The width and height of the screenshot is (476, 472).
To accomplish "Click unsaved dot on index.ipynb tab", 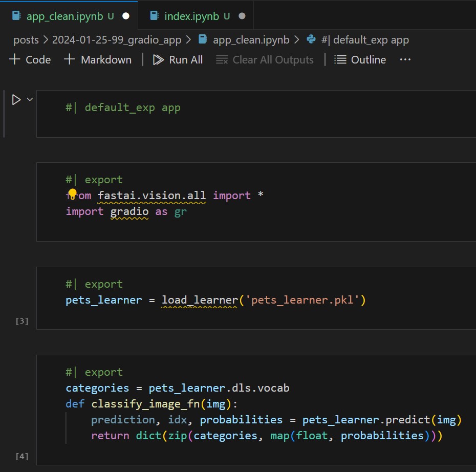I will point(242,16).
